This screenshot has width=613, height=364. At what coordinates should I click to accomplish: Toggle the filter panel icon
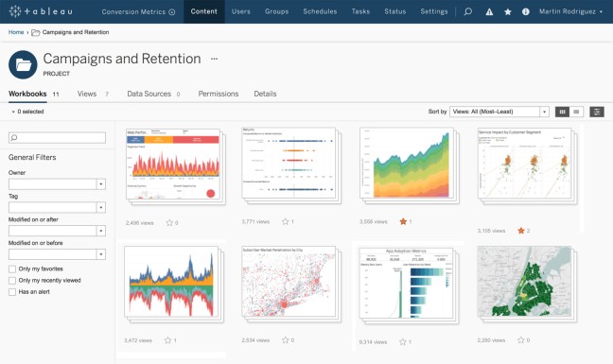coord(597,112)
